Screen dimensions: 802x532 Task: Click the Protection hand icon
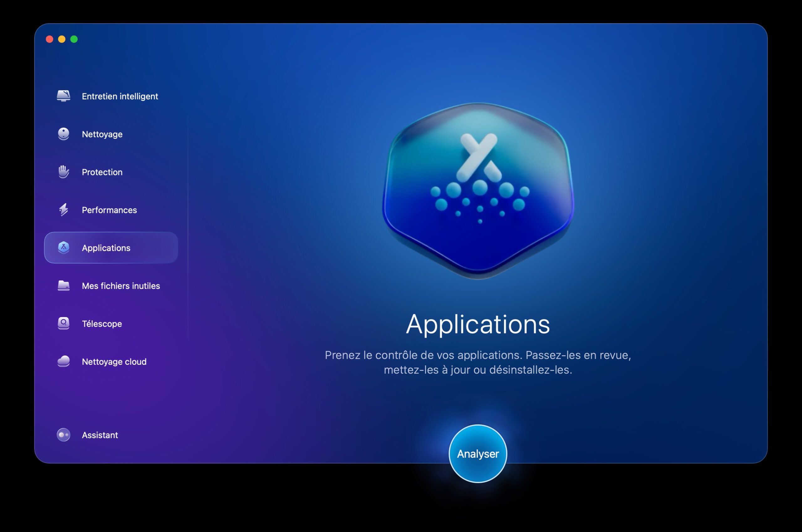click(64, 172)
